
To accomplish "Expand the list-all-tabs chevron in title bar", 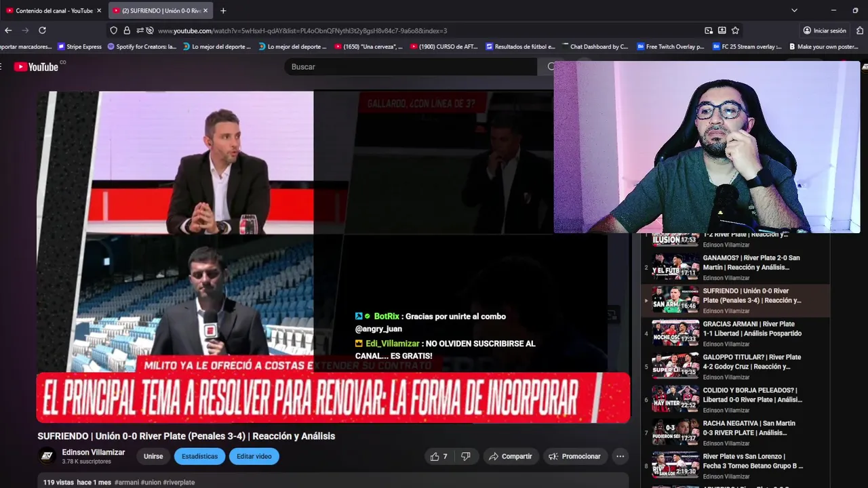I will (794, 11).
